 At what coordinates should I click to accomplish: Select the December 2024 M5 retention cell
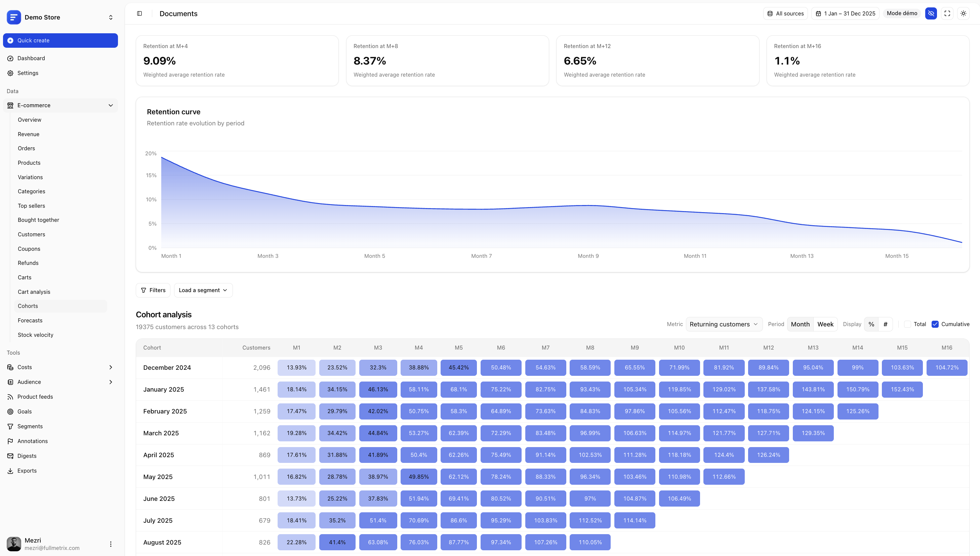point(458,367)
